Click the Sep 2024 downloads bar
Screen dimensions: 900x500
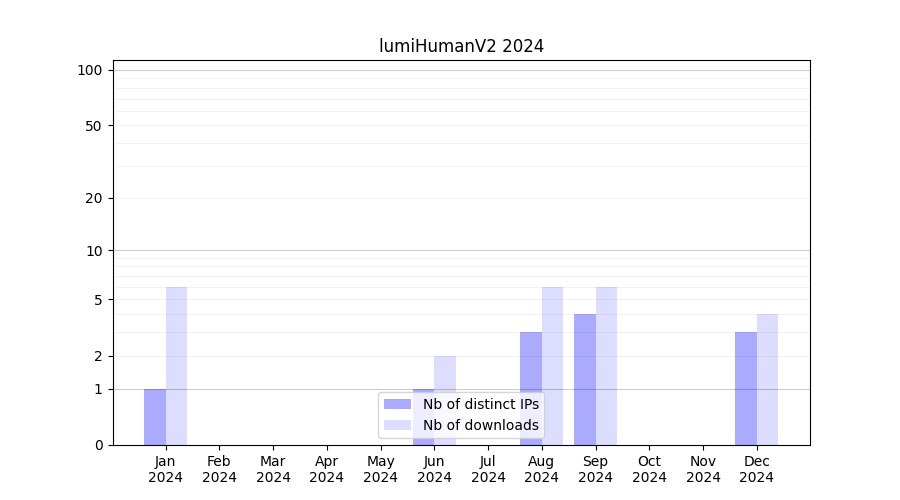point(606,366)
